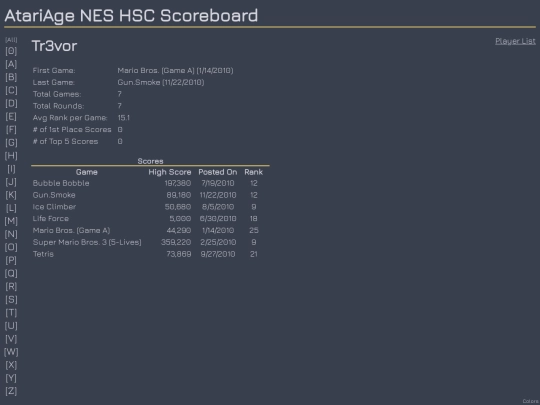Filter players by letter [L]
540x405 pixels.
[11, 208]
